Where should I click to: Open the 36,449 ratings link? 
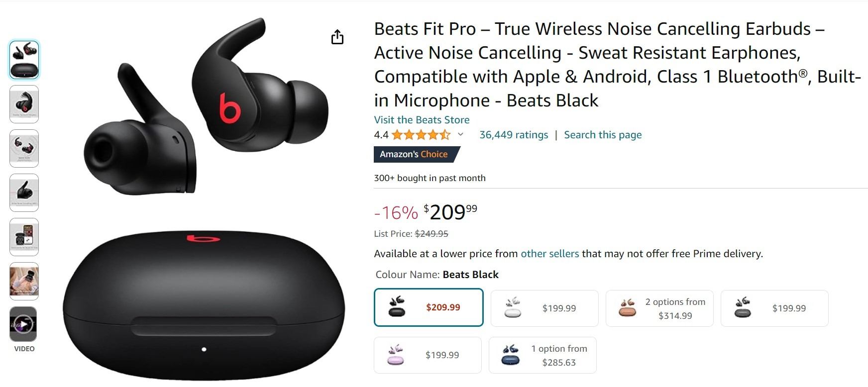click(x=513, y=135)
